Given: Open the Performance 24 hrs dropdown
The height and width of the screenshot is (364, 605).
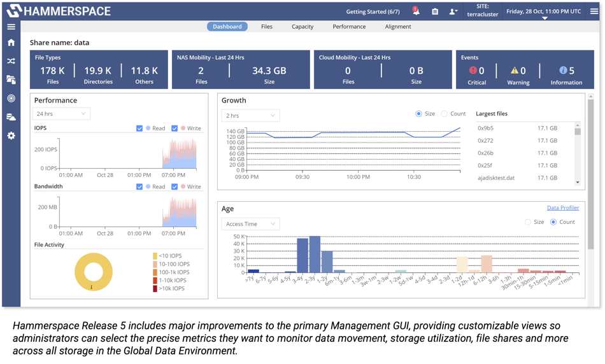Looking at the screenshot, I should pyautogui.click(x=61, y=114).
